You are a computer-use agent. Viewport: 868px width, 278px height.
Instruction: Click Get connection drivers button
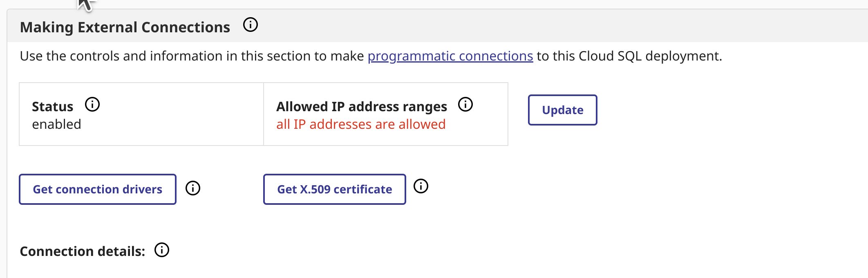click(x=98, y=189)
